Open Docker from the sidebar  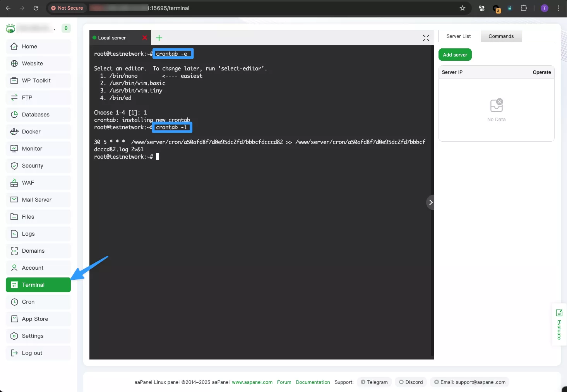pos(38,132)
